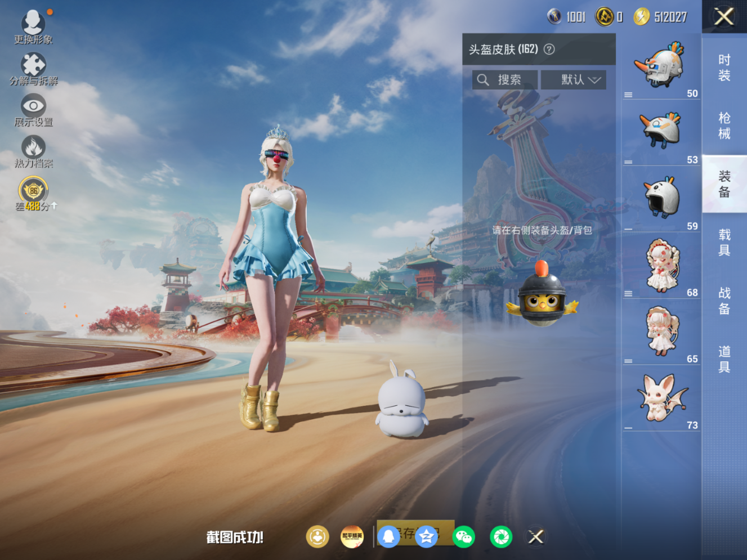Switch to the 枪械 tab
Image resolution: width=747 pixels, height=560 pixels.
(724, 127)
